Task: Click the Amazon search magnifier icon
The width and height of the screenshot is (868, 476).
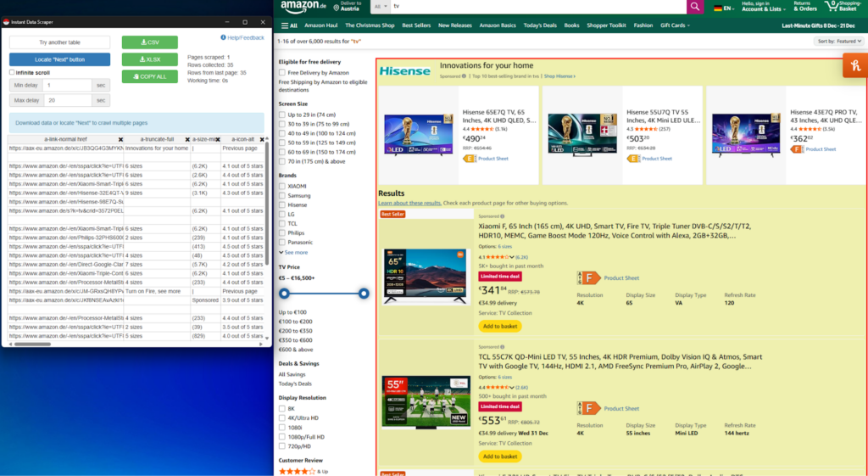Action: pyautogui.click(x=694, y=7)
